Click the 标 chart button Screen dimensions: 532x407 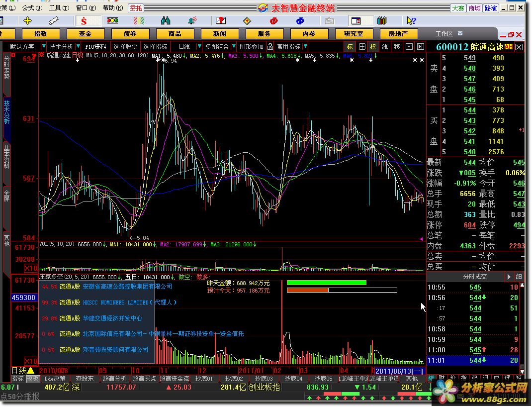click(350, 46)
